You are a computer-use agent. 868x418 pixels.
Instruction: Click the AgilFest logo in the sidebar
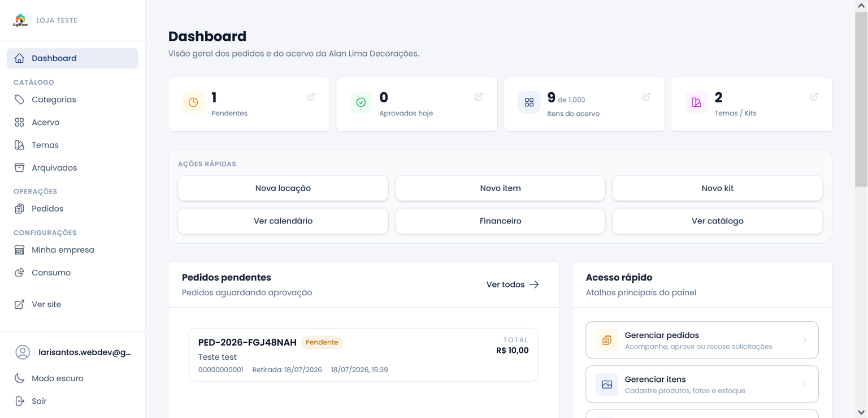pos(20,20)
